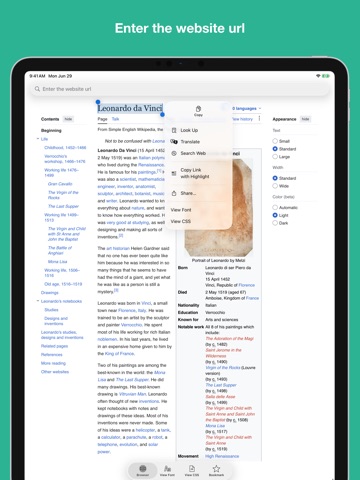Select Small text size radio
This screenshot has width=360, height=480.
pyautogui.click(x=275, y=141)
